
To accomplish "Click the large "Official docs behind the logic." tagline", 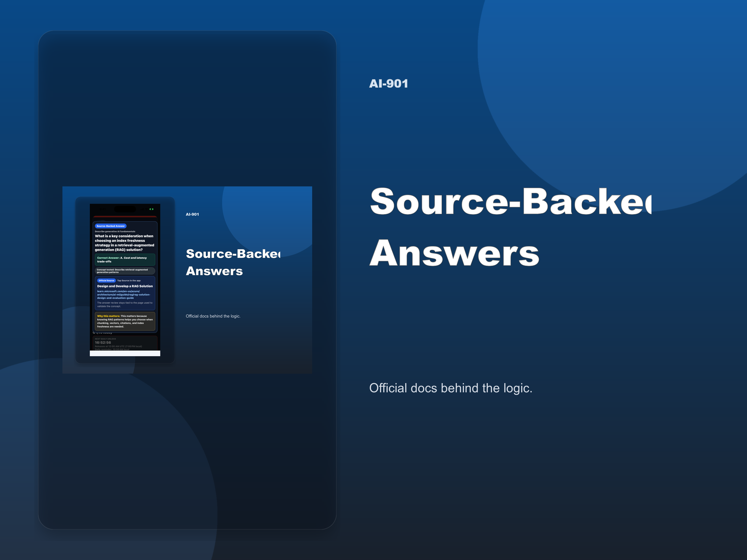I will click(x=451, y=388).
